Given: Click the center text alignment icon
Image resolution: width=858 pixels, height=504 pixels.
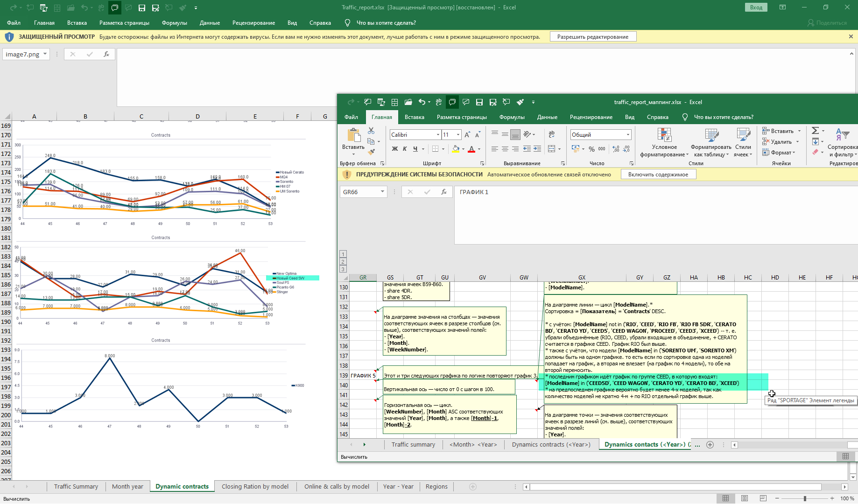Looking at the screenshot, I should click(505, 149).
